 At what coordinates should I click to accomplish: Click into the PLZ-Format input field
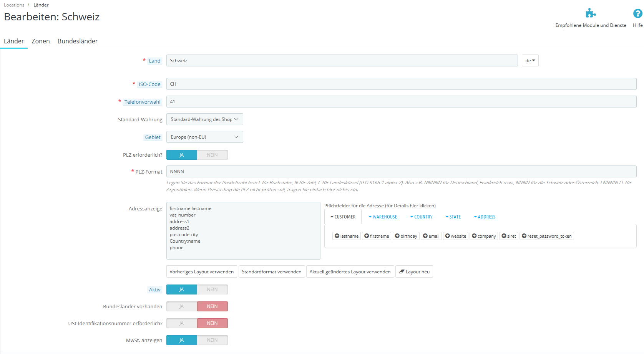coord(402,172)
